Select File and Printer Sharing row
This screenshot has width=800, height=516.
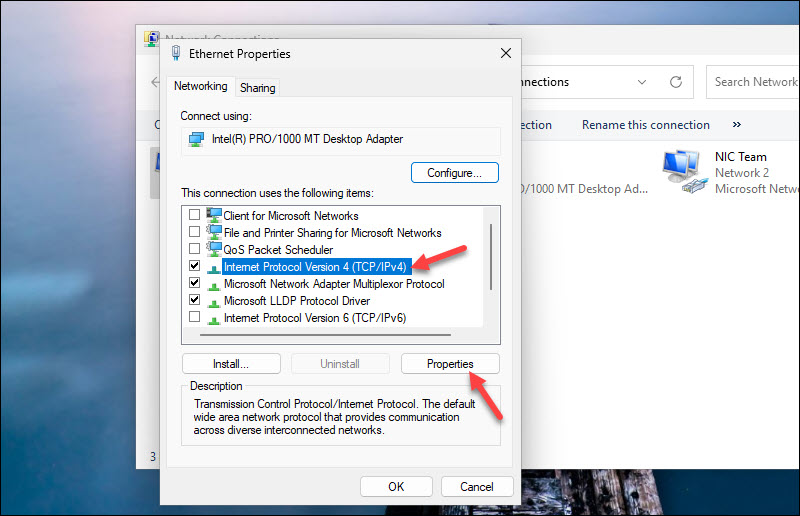333,233
